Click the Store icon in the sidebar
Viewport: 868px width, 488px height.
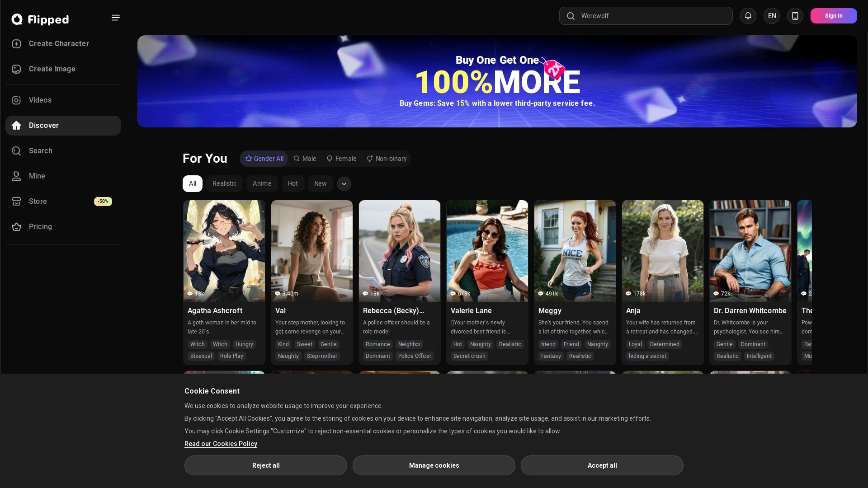click(x=17, y=202)
